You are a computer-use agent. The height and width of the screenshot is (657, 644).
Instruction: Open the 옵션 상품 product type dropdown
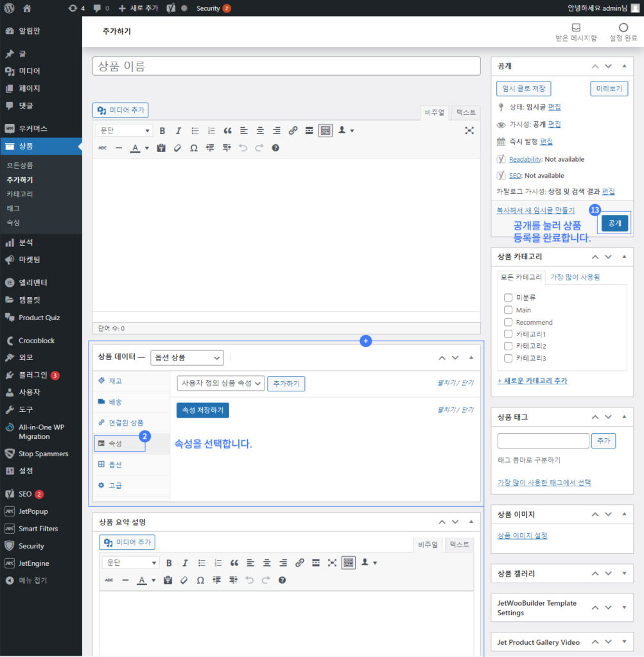coord(187,358)
